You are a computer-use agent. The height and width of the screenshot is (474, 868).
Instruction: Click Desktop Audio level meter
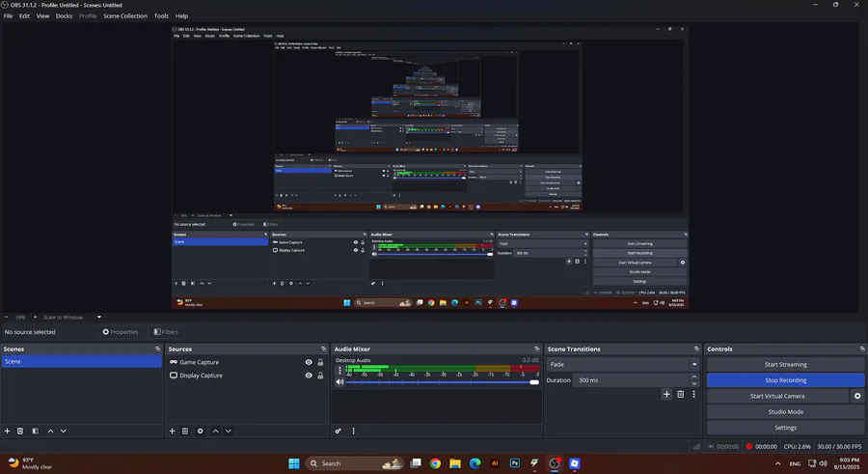pyautogui.click(x=443, y=368)
